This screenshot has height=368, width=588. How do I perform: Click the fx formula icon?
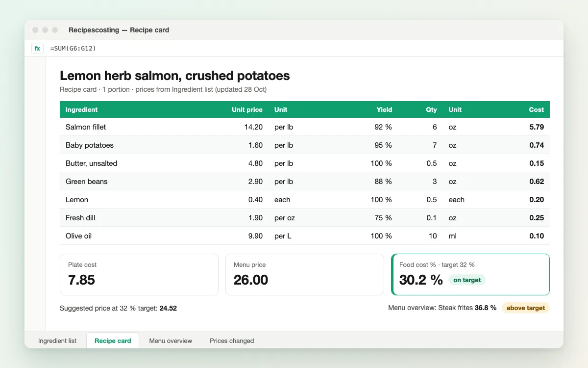[37, 49]
